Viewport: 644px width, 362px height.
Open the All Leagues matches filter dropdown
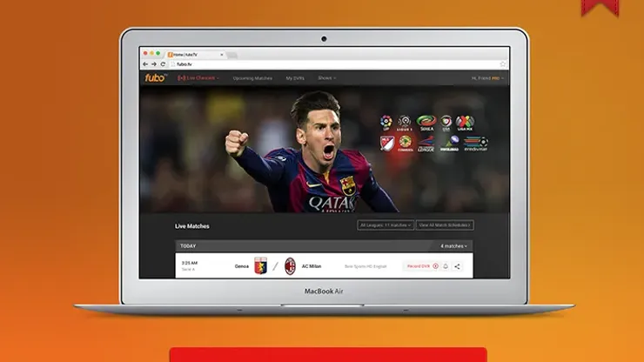pos(385,225)
